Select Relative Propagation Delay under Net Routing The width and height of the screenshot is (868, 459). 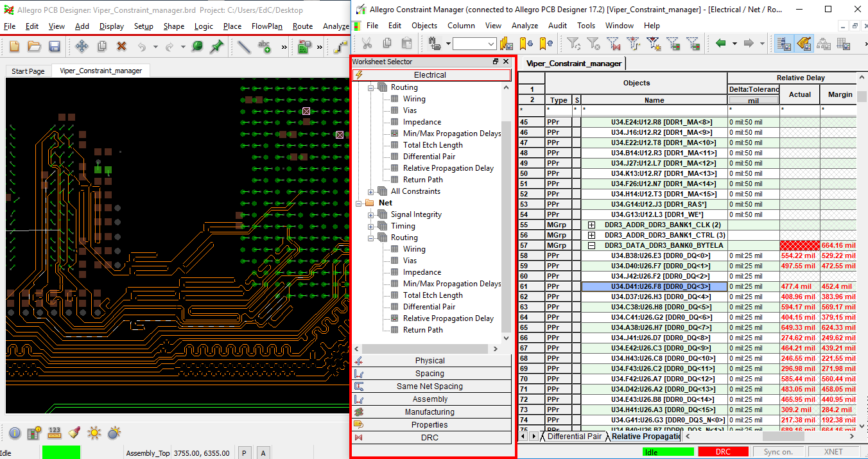448,318
